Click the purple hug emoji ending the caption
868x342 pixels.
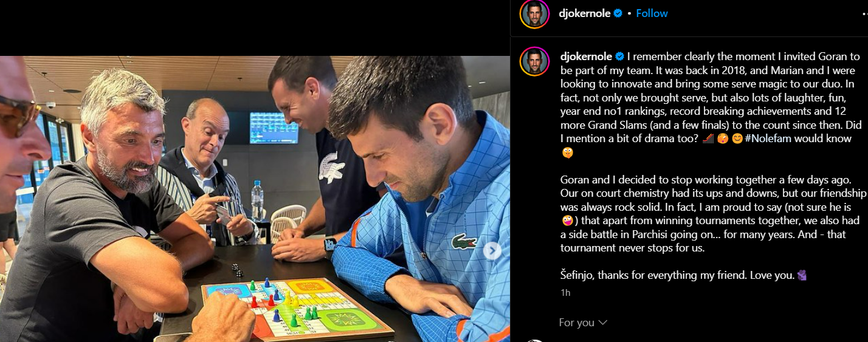pos(802,275)
